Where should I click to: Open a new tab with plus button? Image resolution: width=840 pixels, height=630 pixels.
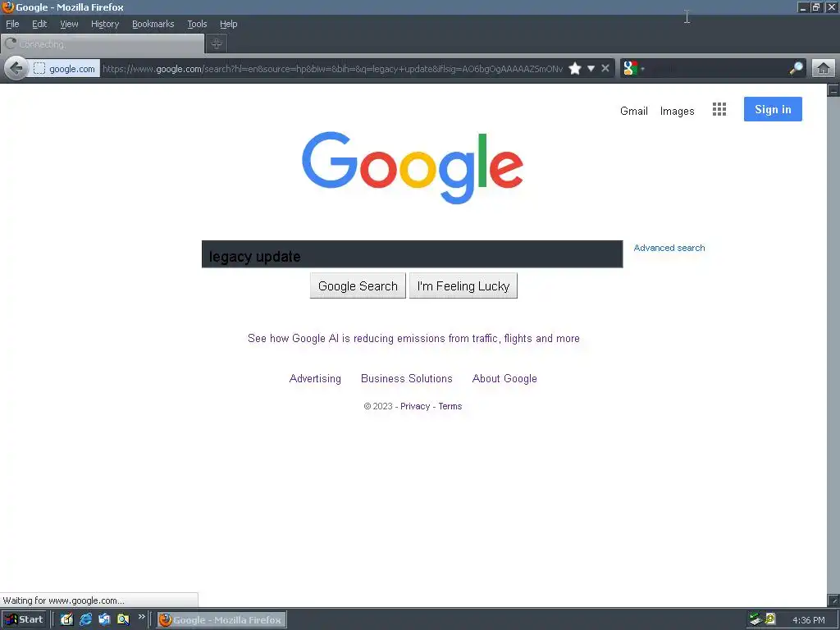click(x=217, y=44)
